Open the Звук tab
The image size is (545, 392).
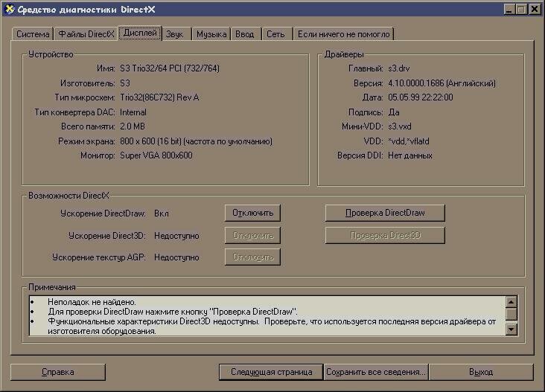[x=174, y=34]
